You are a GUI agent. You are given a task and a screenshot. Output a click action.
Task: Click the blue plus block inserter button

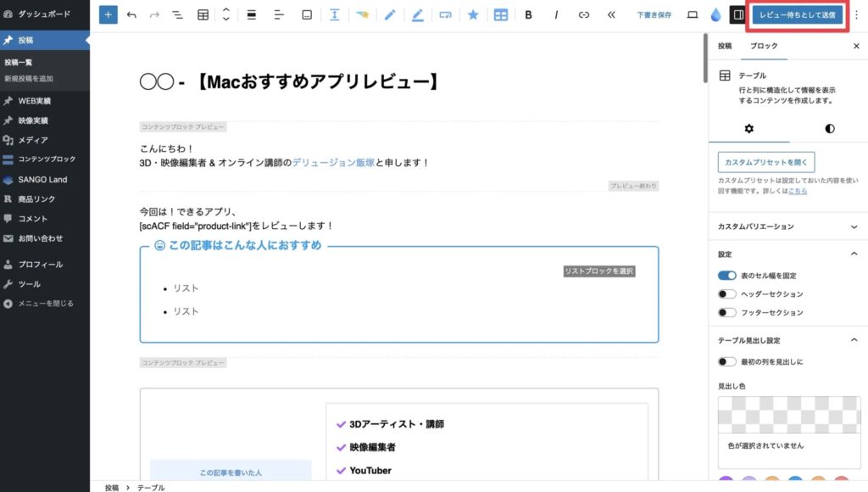(x=108, y=14)
